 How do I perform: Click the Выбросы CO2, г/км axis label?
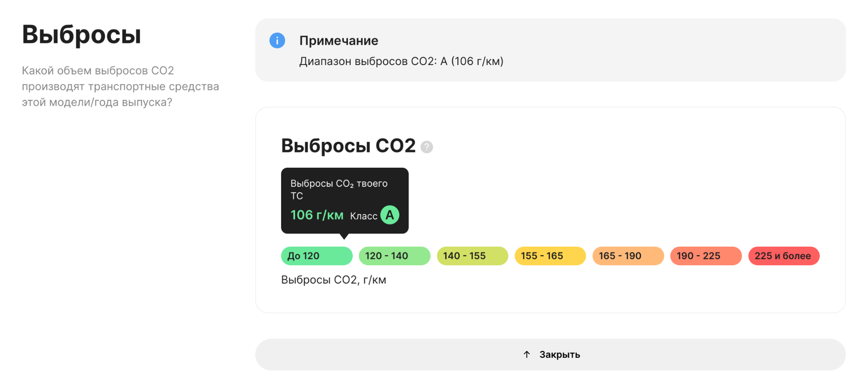(x=334, y=279)
